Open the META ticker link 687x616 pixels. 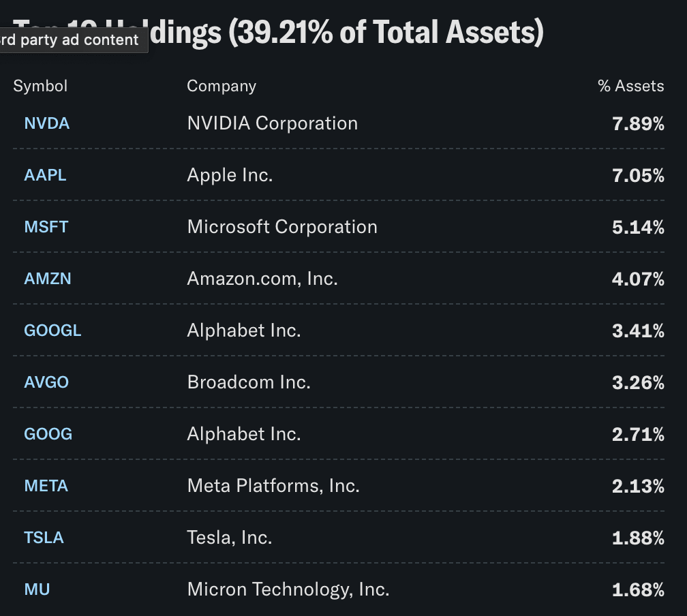(x=46, y=485)
